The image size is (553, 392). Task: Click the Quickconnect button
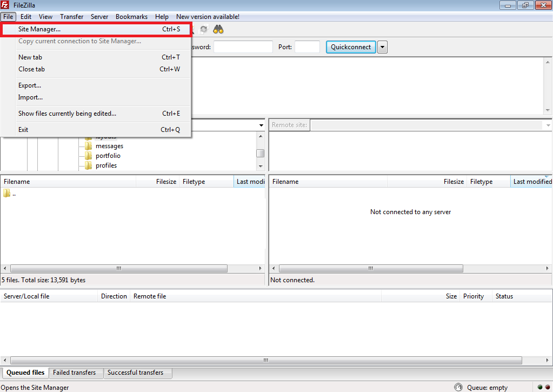pyautogui.click(x=351, y=47)
